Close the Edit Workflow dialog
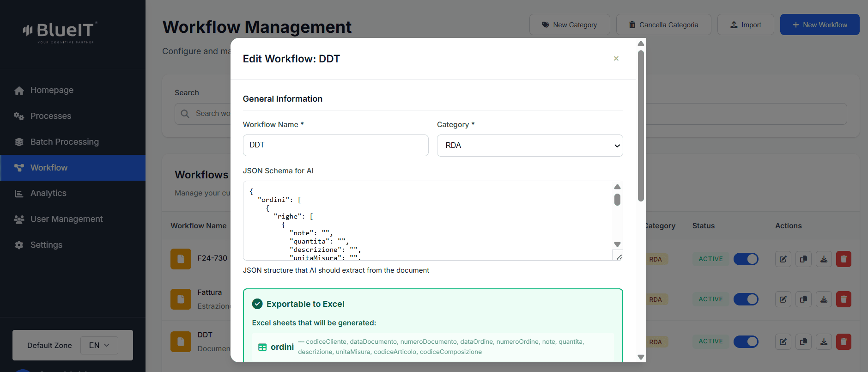 [x=616, y=58]
